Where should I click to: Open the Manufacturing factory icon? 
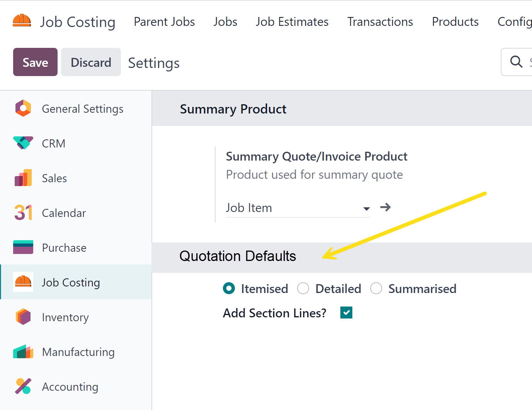click(23, 352)
